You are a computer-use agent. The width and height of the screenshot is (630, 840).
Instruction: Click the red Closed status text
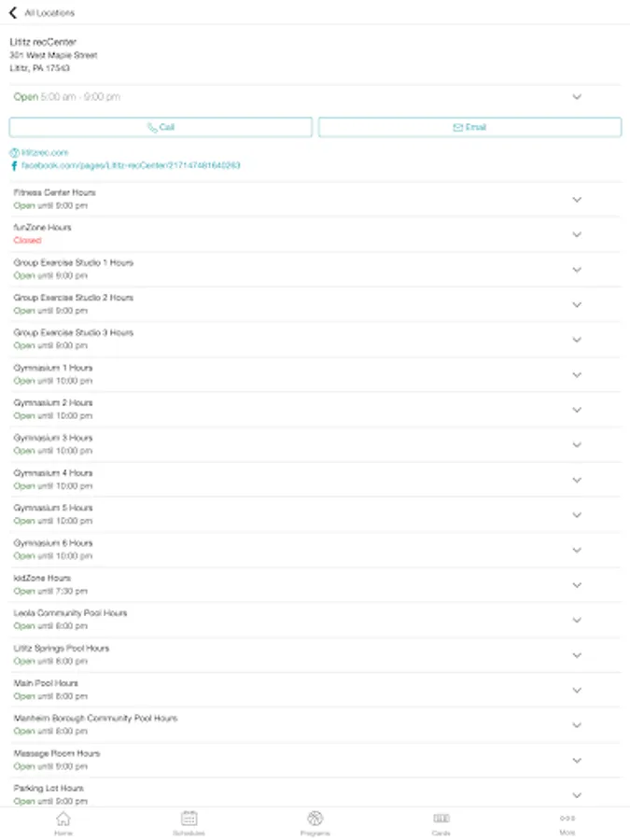[27, 240]
